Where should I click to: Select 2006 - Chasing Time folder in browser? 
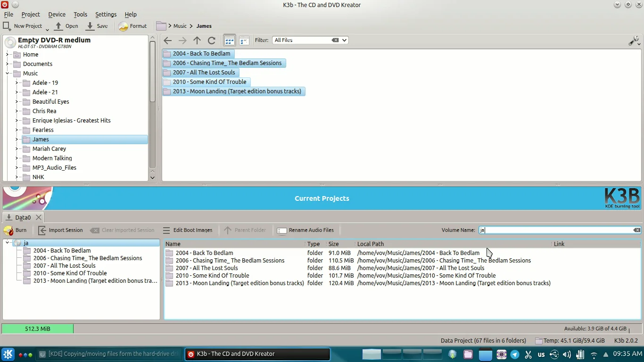point(224,63)
